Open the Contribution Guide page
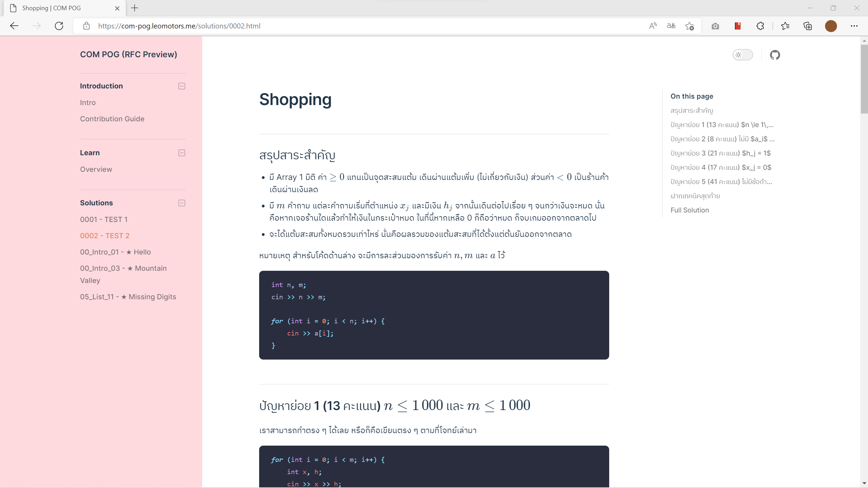 pos(112,119)
